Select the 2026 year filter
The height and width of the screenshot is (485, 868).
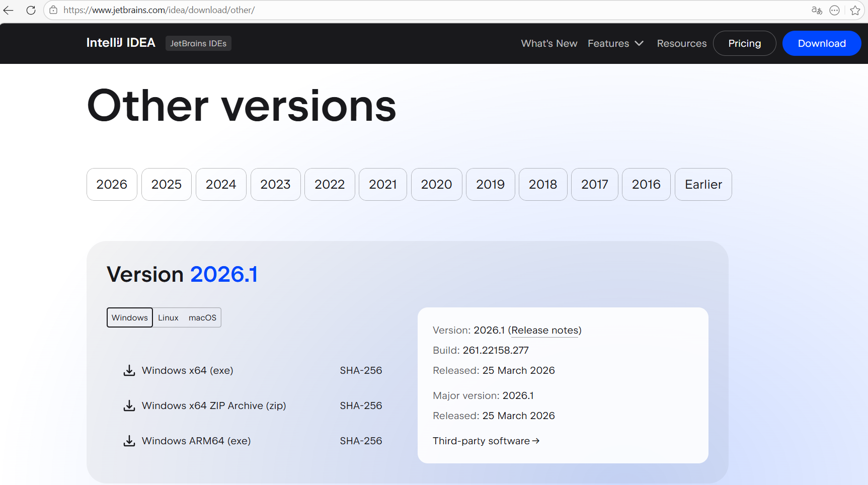click(112, 184)
